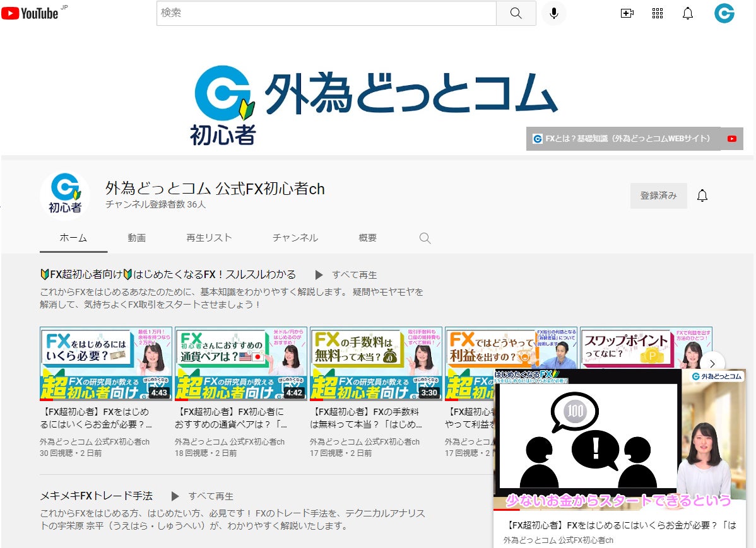Click channel name under the 18 回視聴 video
756x548 pixels.
tap(230, 441)
